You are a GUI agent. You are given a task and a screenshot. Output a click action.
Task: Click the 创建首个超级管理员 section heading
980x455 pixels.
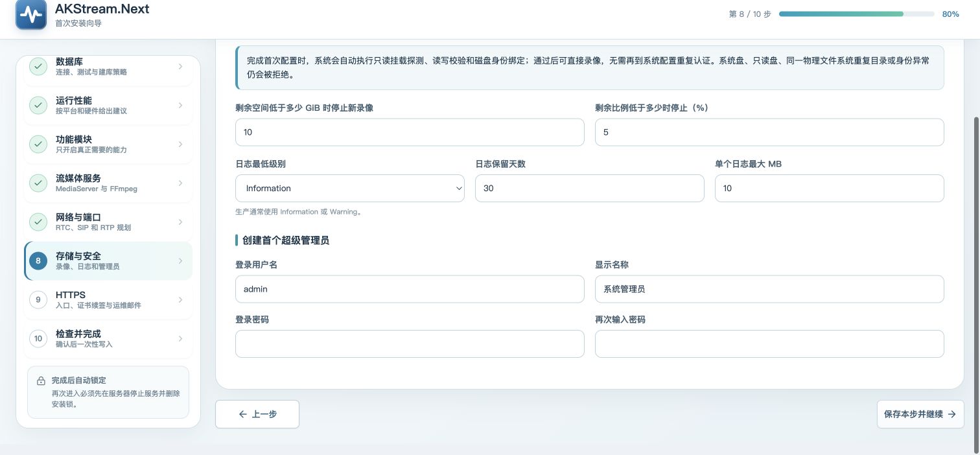pyautogui.click(x=286, y=240)
